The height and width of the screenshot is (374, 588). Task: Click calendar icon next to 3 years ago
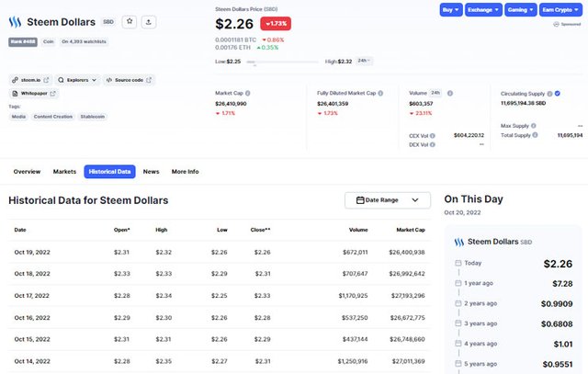coord(458,323)
